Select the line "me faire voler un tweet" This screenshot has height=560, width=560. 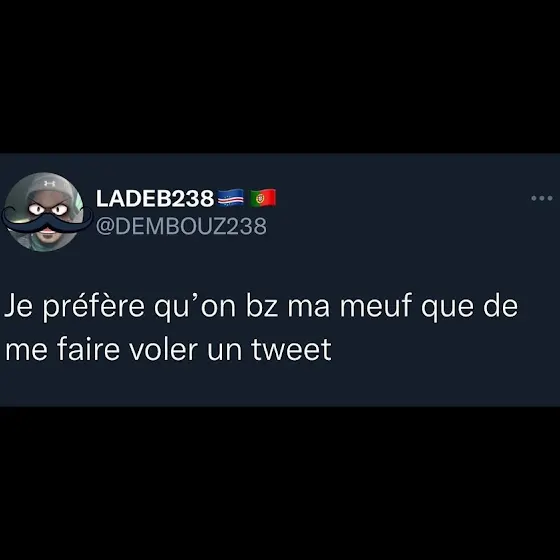click(168, 349)
